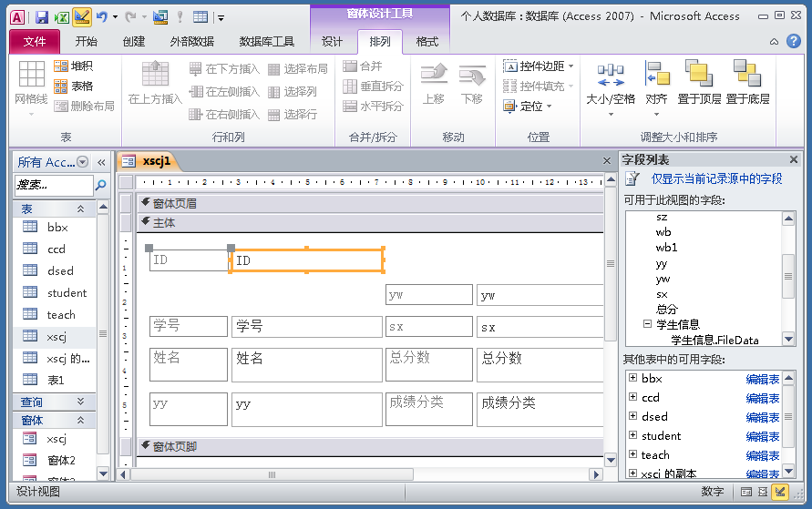The height and width of the screenshot is (509, 812).
Task: Click 合并 merge cells
Action: [x=363, y=66]
